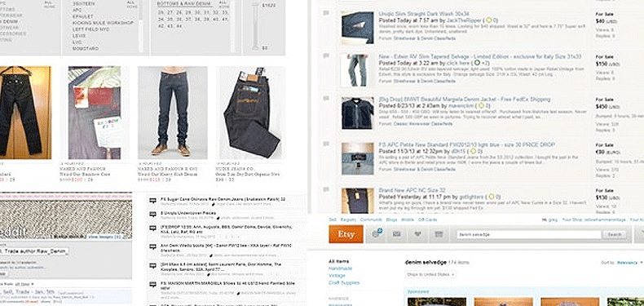Open the Weird Guy Rainbow Core product photo
The height and width of the screenshot is (306, 644).
tap(95, 113)
